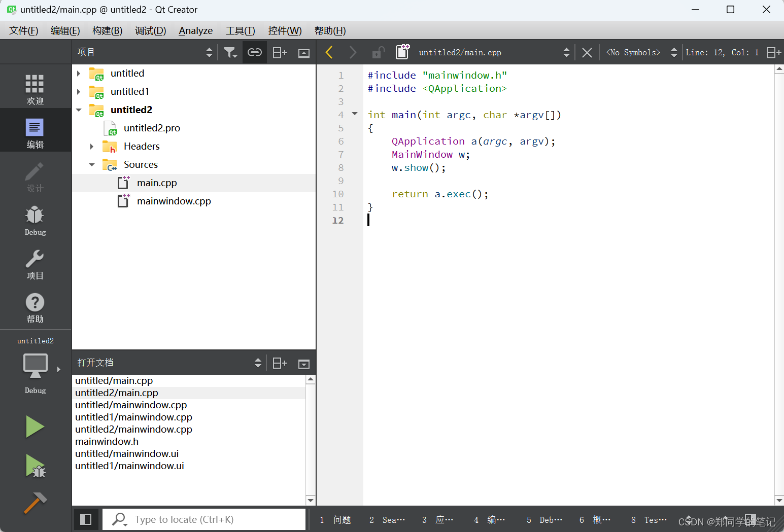Open Projects (项目) mode wrench icon

[x=35, y=264]
